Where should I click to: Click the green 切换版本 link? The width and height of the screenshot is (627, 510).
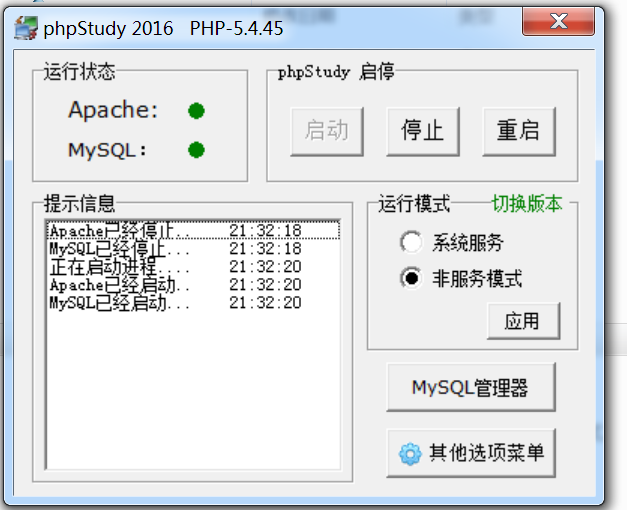[x=527, y=204]
